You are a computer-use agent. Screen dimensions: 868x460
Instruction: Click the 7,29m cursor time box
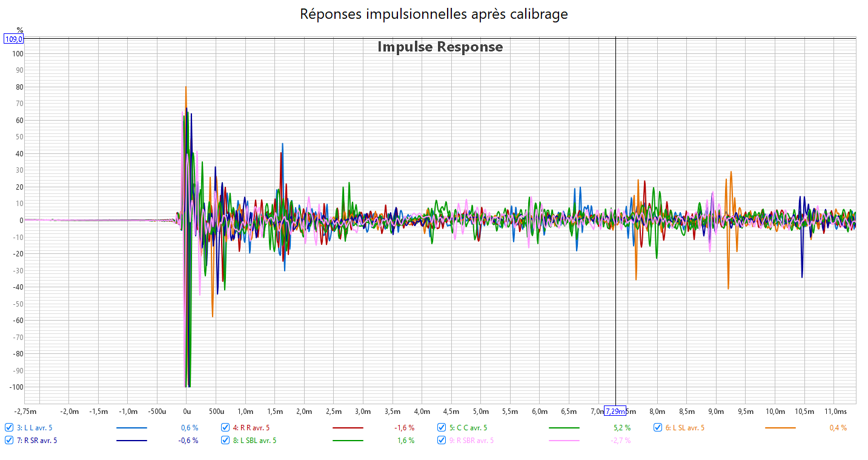[x=615, y=412]
